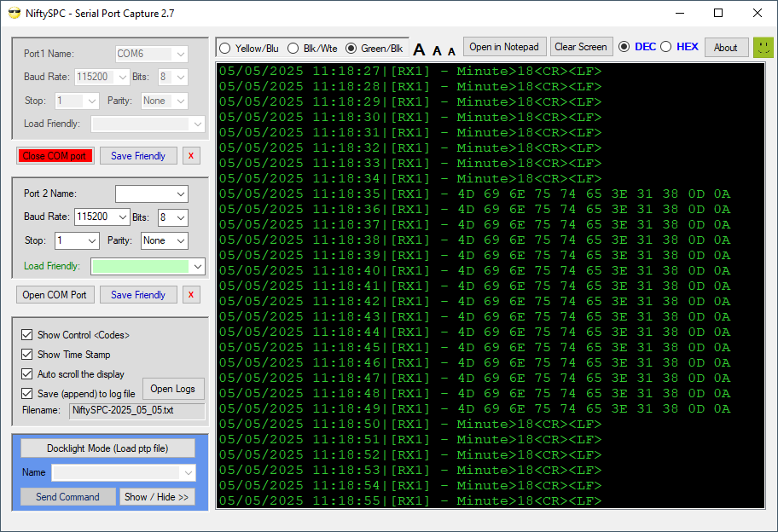778x532 pixels.
Task: Click the small font size A icon
Action: coord(451,50)
